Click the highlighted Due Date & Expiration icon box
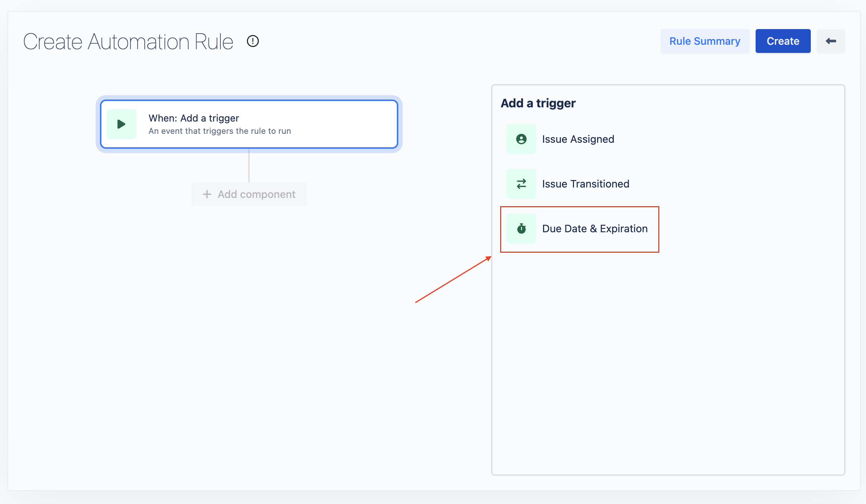The width and height of the screenshot is (866, 504). click(521, 229)
